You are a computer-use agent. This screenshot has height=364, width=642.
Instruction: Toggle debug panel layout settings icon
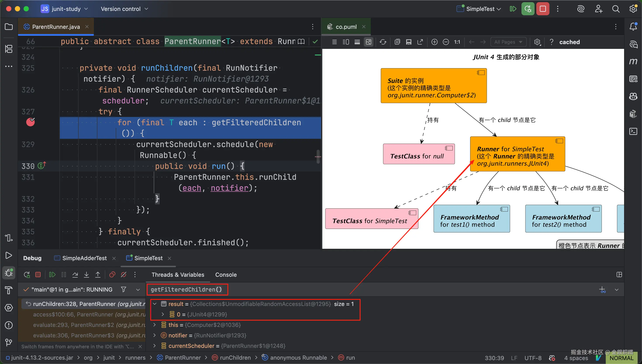point(619,275)
